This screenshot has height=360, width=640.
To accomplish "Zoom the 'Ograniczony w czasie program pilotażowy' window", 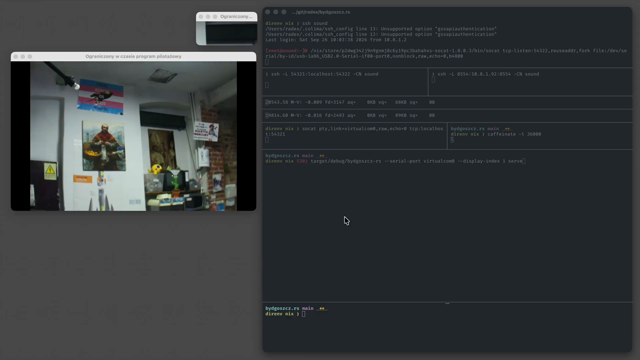I will (30, 56).
